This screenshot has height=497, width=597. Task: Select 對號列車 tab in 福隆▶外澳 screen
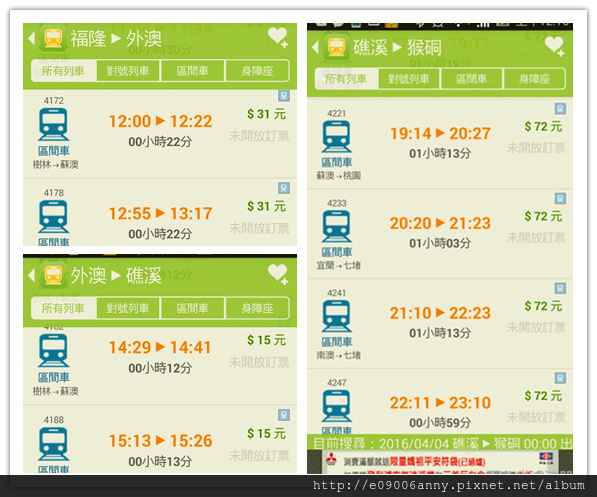pos(128,71)
